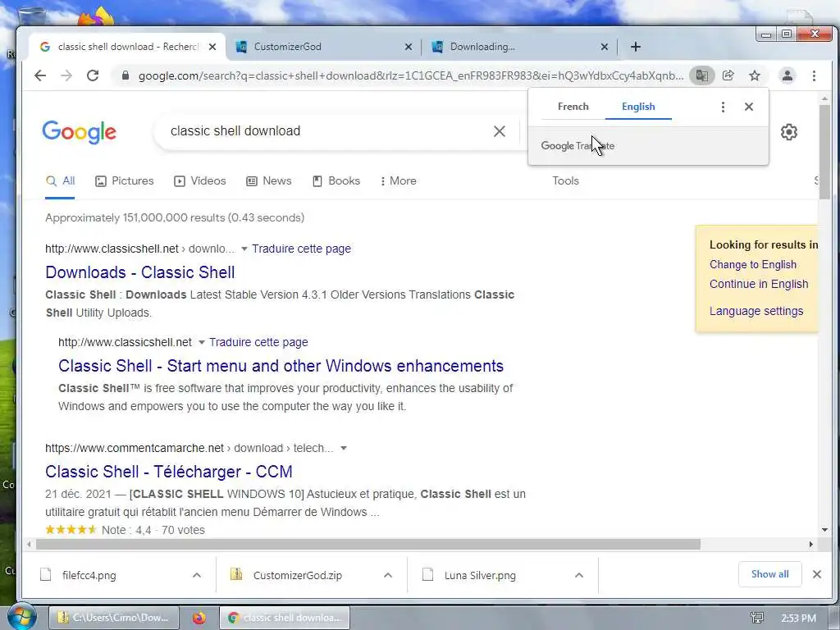
Task: Click Approximately 151,000,000 results text
Action: click(x=175, y=218)
